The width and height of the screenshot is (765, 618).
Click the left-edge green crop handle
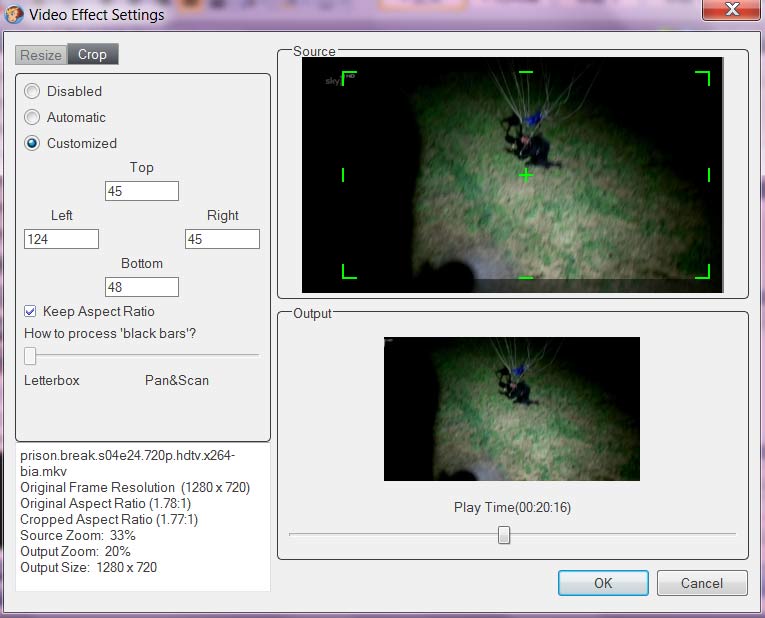(343, 175)
